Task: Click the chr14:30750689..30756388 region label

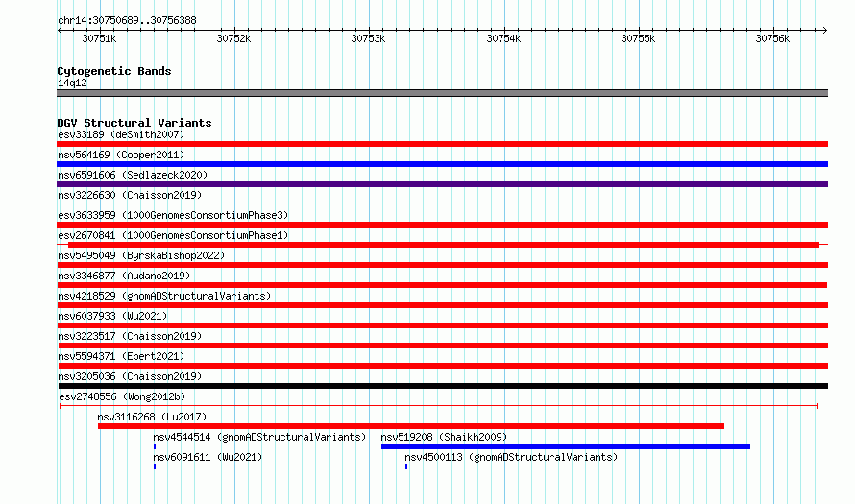Action: [127, 21]
